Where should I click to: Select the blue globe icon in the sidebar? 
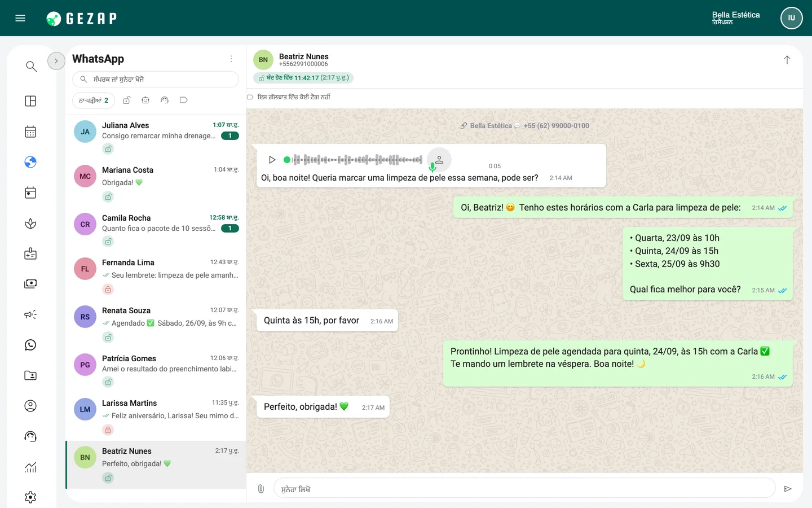coord(30,162)
